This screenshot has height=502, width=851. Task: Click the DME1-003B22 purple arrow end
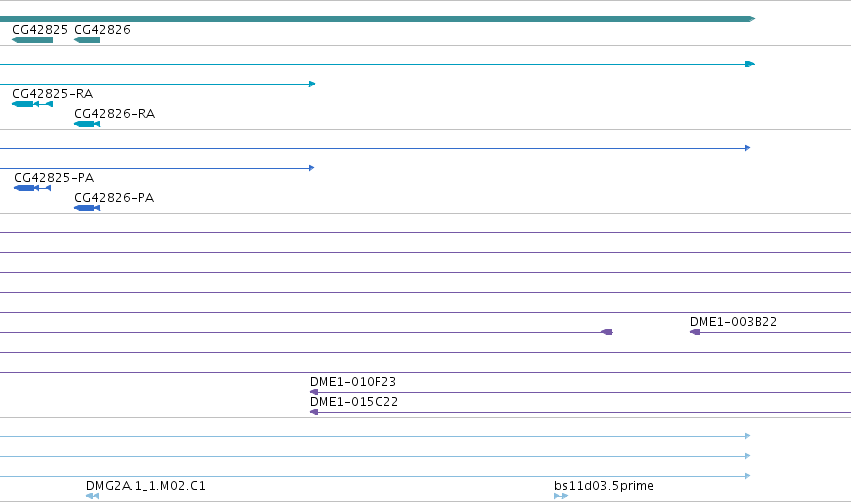695,332
